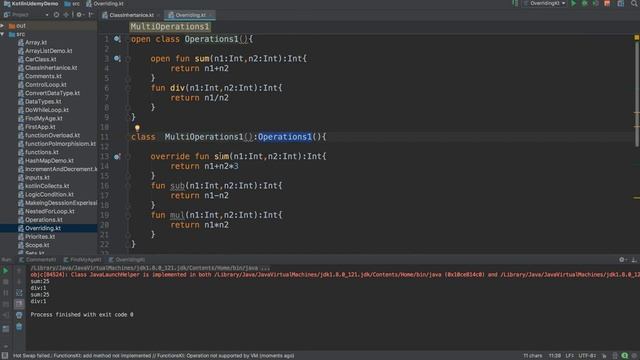Select FindMyAge.kt file
This screenshot has width=640, height=360.
point(44,118)
